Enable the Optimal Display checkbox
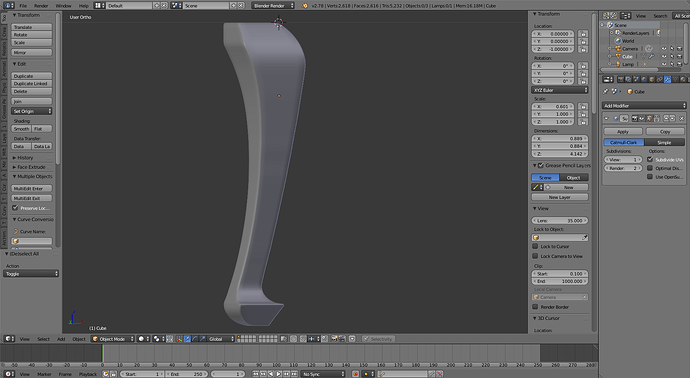Viewport: 690px width, 378px height. tap(650, 168)
